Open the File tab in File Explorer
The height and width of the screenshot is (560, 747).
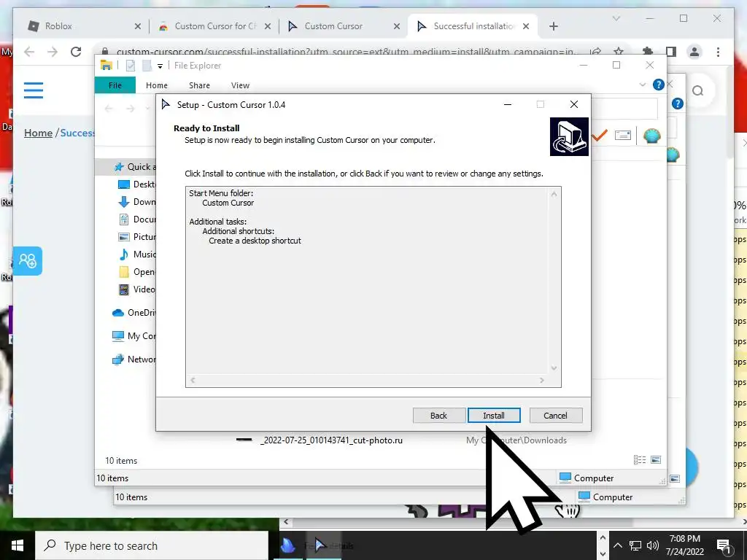115,85
